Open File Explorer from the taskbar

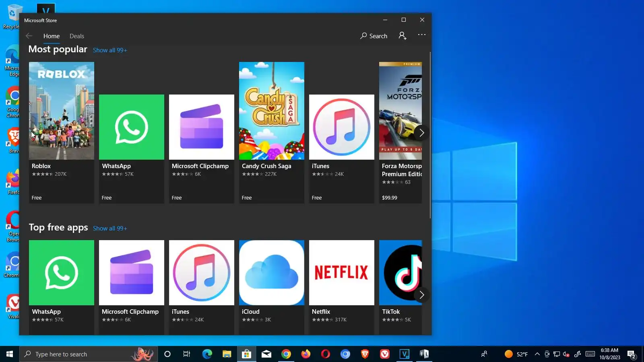click(x=227, y=354)
